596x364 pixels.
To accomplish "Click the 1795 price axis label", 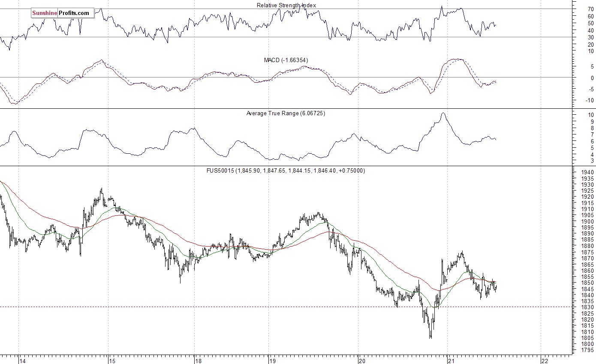I will [587, 351].
